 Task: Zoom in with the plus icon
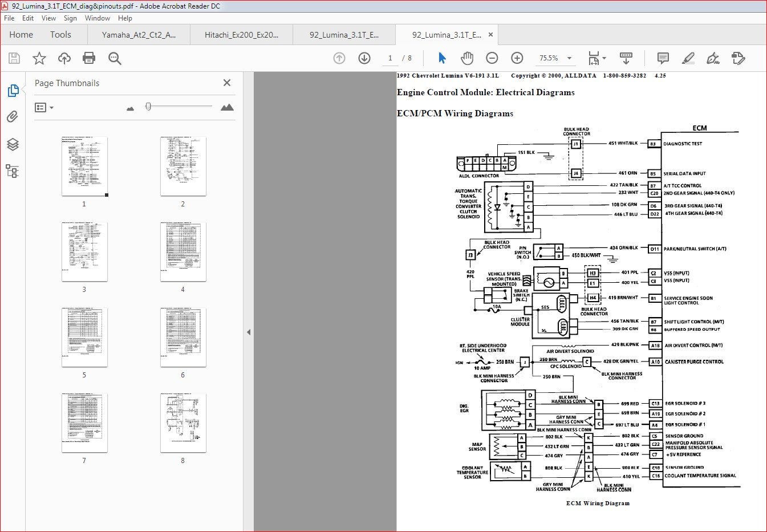point(517,58)
